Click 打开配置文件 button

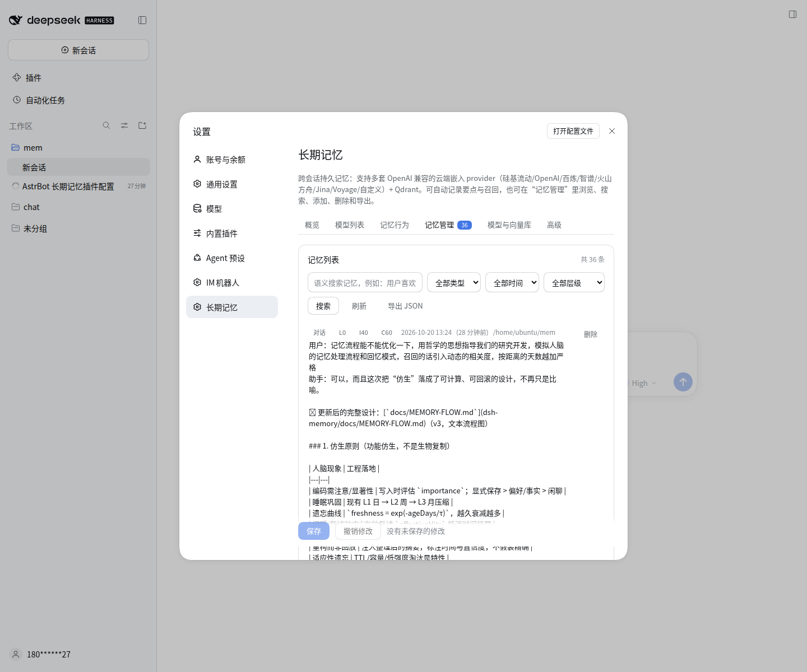tap(573, 131)
